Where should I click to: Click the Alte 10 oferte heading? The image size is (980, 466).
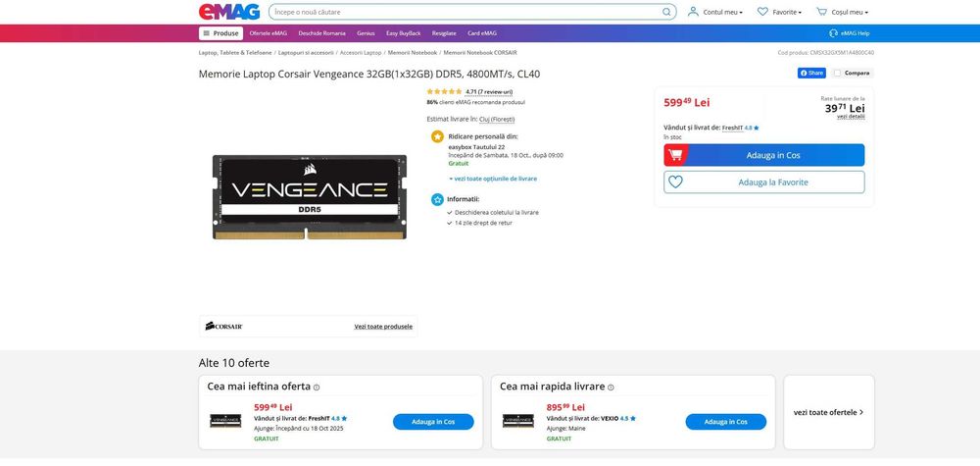coord(234,363)
